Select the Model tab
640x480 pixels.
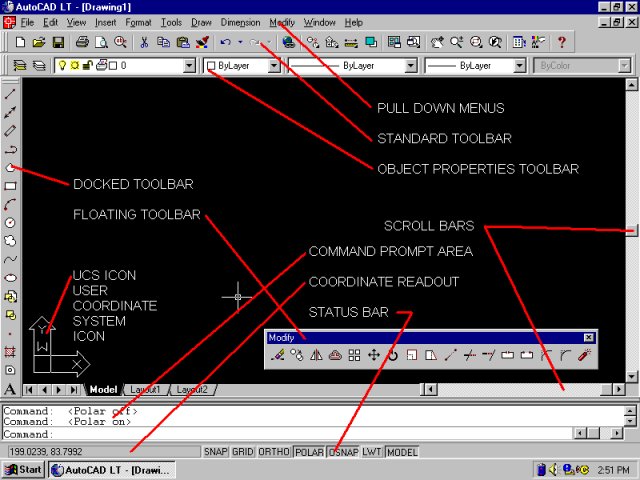click(103, 389)
